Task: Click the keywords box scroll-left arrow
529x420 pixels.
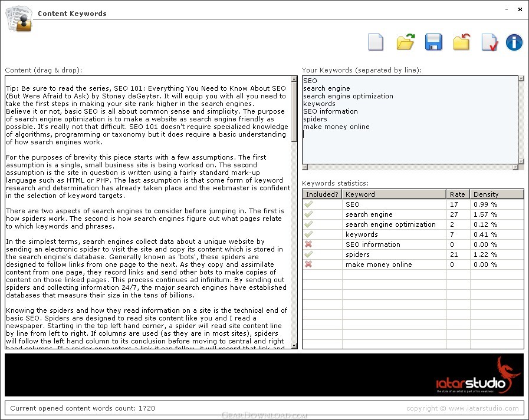Action: coord(305,167)
